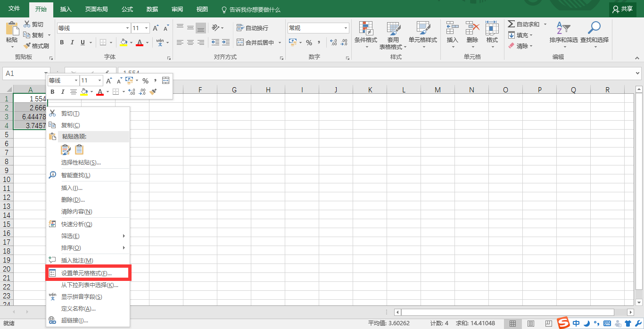Click the 剪切 button in the ribbon clipboard group
The height and width of the screenshot is (329, 644).
(x=33, y=24)
